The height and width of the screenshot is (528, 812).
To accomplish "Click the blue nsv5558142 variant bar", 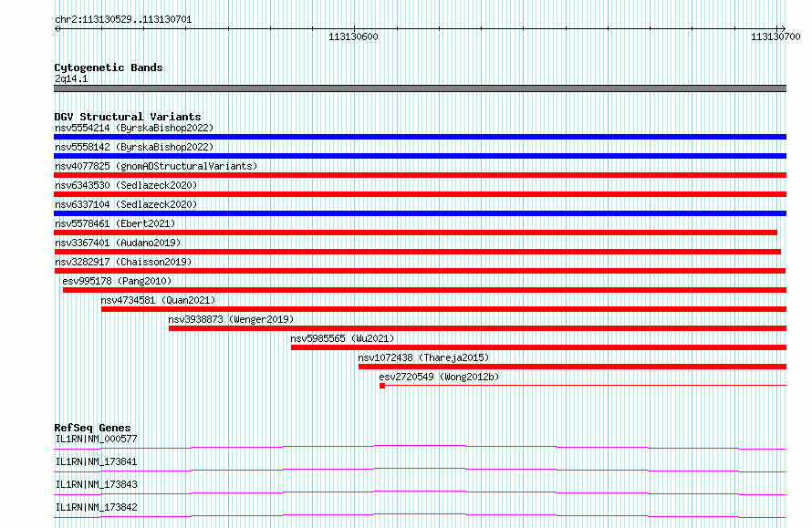I will 420,156.
